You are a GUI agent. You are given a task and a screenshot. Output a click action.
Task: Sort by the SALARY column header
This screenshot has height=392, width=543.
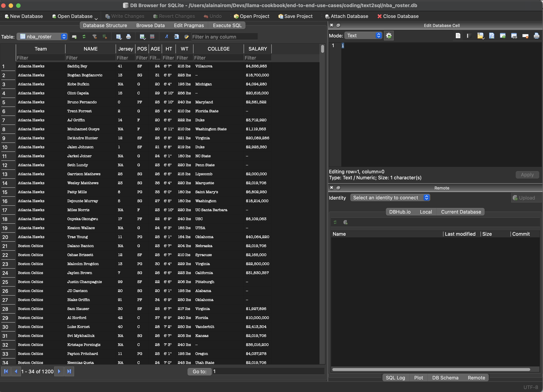click(x=258, y=49)
